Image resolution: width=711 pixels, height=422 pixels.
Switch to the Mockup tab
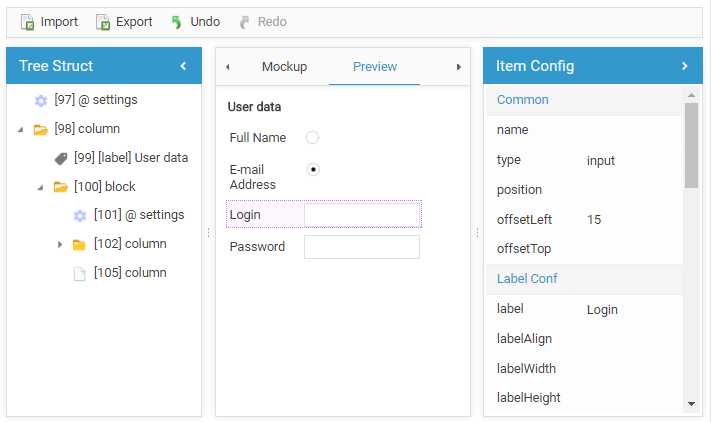point(284,67)
